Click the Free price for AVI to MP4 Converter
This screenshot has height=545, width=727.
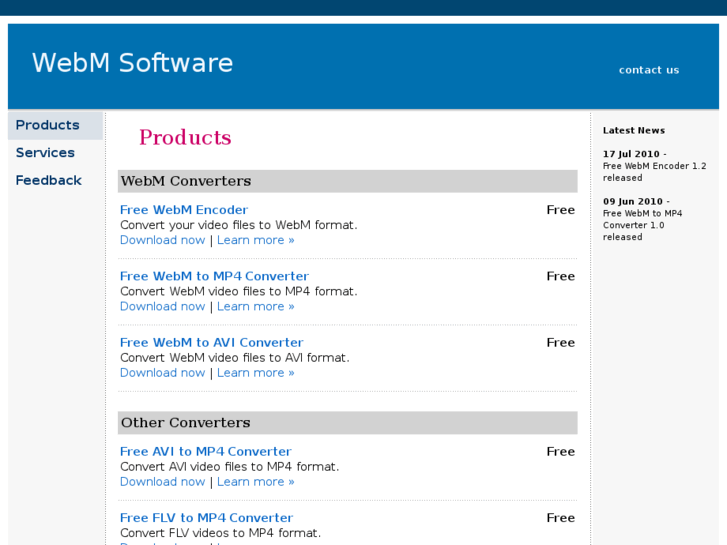[561, 452]
